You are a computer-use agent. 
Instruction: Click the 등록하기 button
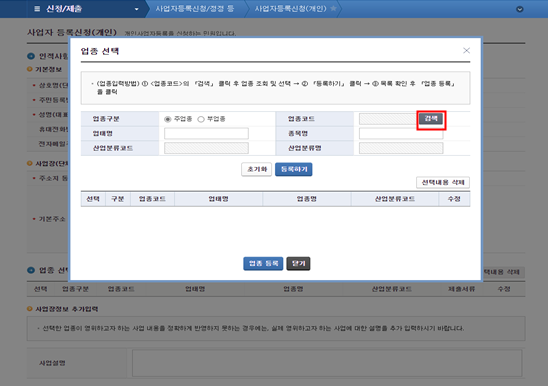pyautogui.click(x=294, y=170)
